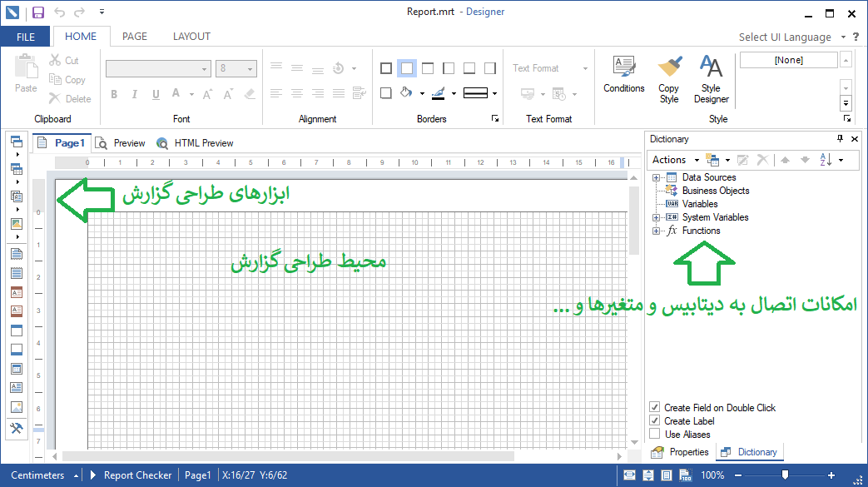Click the word wrap alignment icon
868x487 pixels.
click(360, 93)
